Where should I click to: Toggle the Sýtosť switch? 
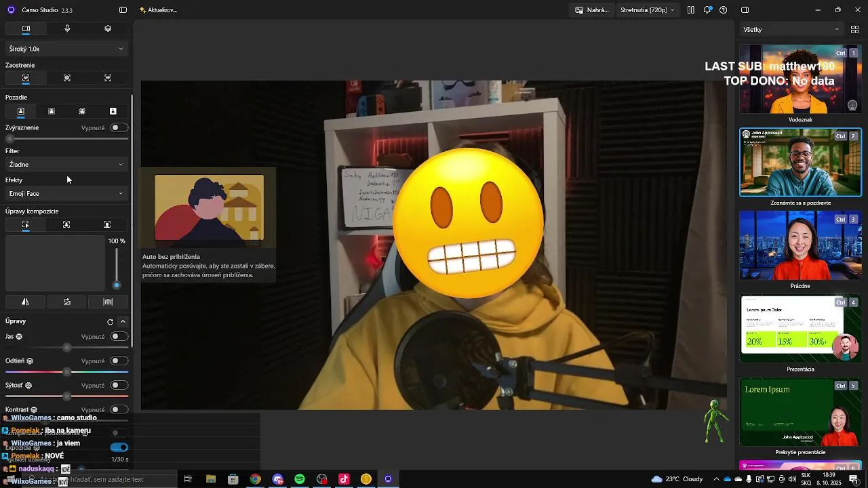(119, 385)
